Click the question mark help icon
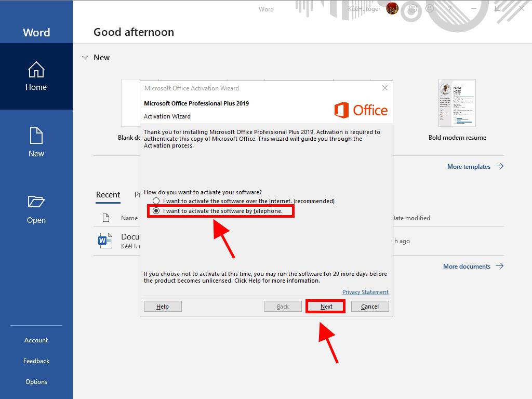The image size is (532, 399). pyautogui.click(x=450, y=8)
